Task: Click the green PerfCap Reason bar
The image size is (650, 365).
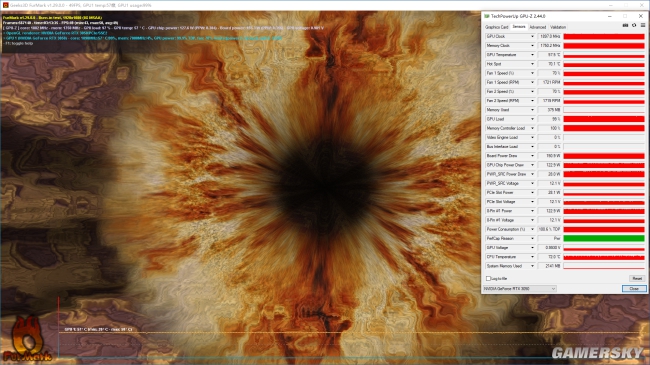Action: coord(604,238)
